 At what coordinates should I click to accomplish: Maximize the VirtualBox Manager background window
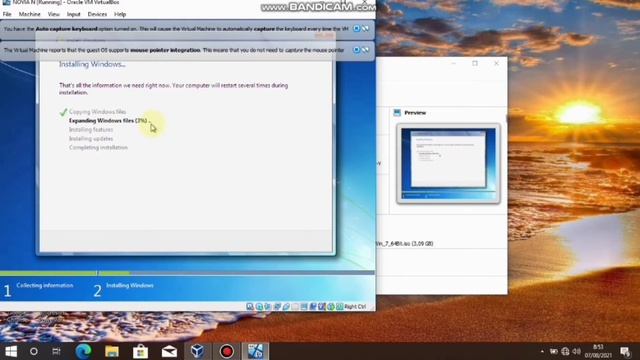pos(475,63)
